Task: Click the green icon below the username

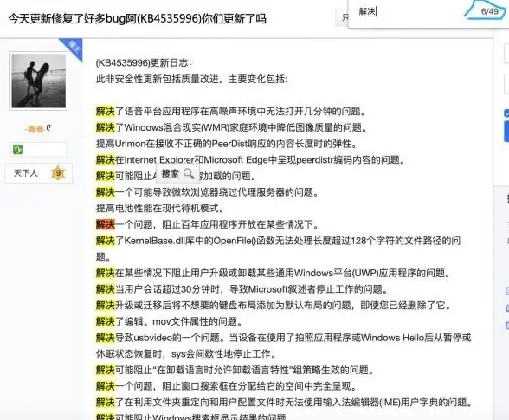Action: pos(17,150)
